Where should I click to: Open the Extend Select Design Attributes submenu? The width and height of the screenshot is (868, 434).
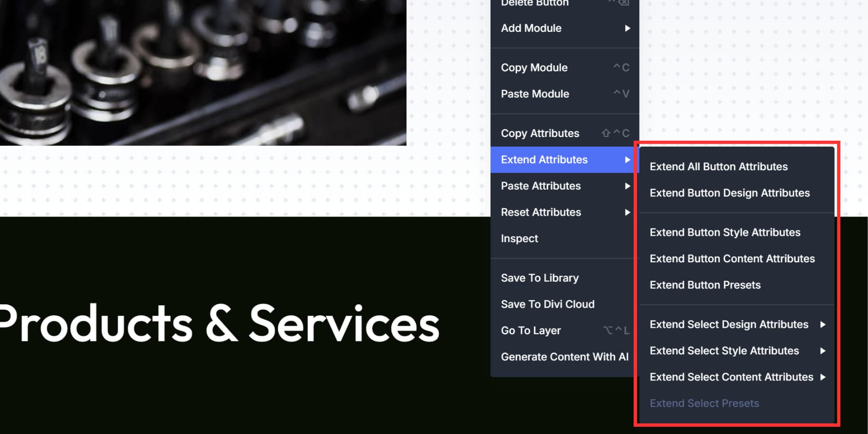click(728, 325)
